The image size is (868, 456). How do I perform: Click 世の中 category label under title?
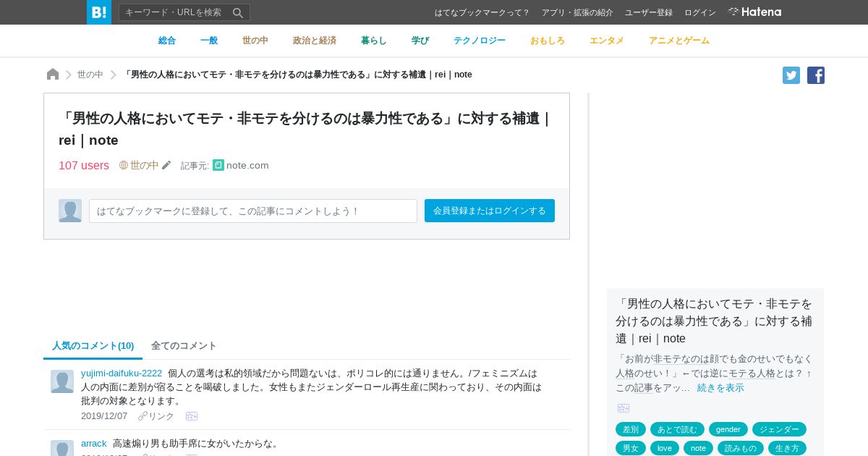(145, 165)
